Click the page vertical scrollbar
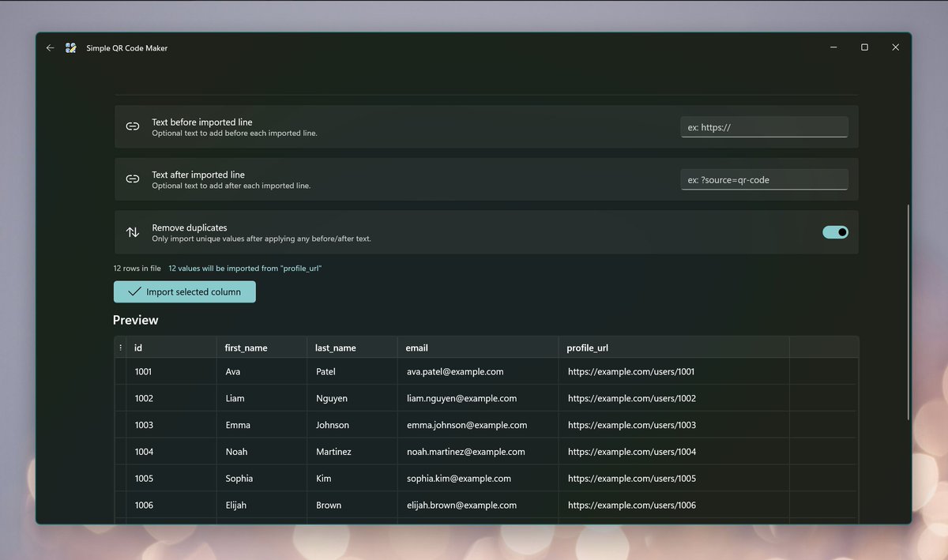The image size is (948, 560). coord(908,312)
